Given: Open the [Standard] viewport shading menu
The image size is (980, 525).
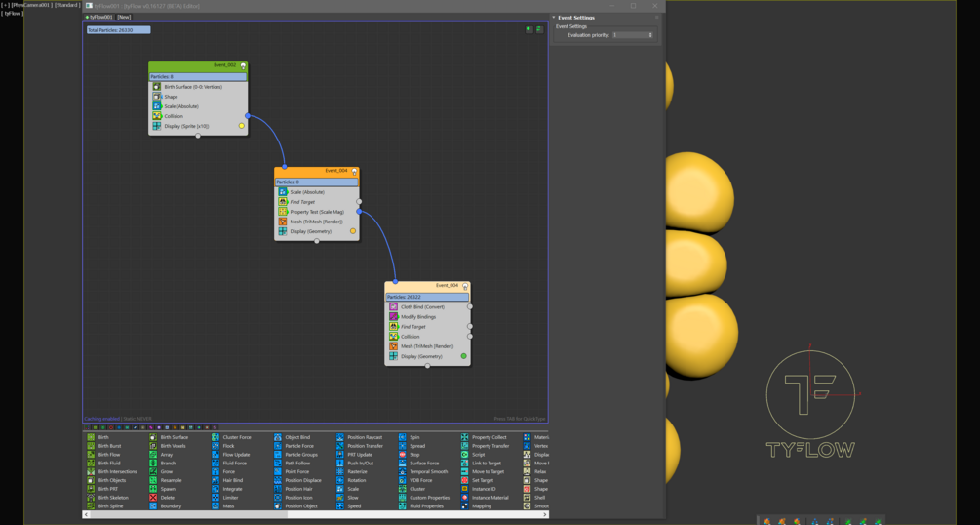Looking at the screenshot, I should (67, 5).
